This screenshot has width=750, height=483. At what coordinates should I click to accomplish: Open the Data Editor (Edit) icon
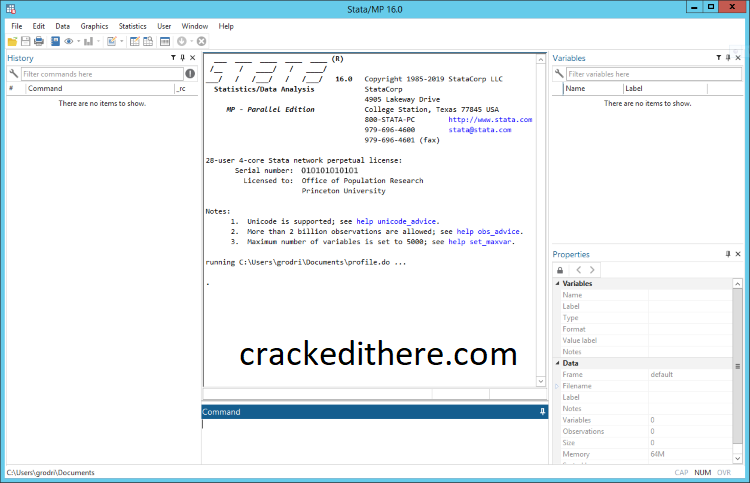coord(135,42)
